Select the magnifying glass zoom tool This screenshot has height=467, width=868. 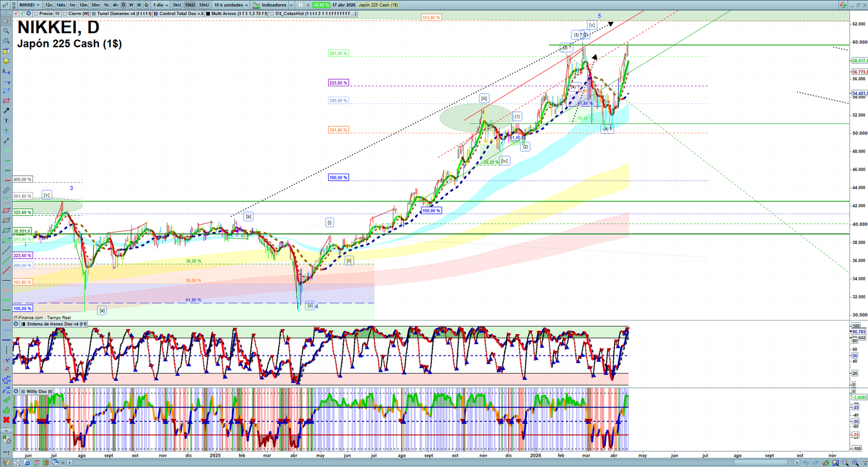[7, 31]
